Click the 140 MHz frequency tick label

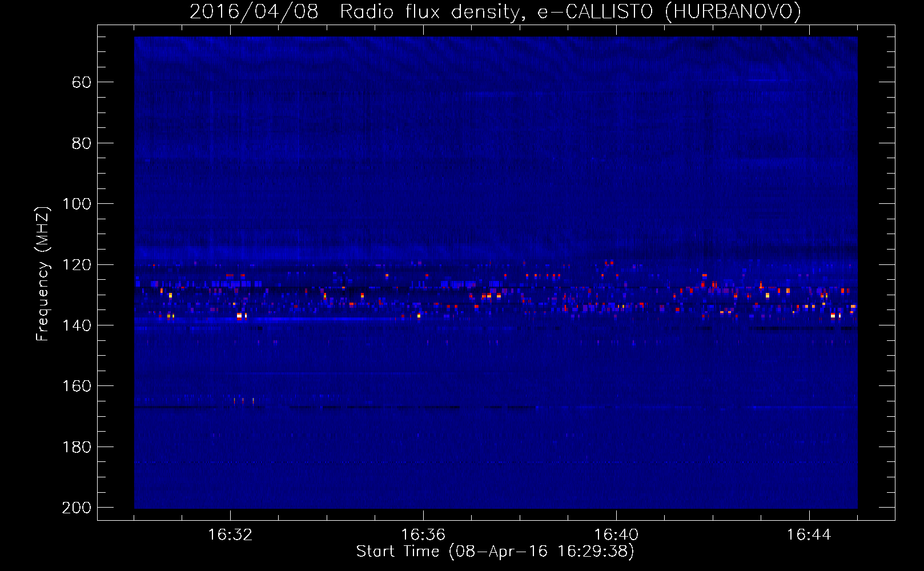tap(77, 325)
